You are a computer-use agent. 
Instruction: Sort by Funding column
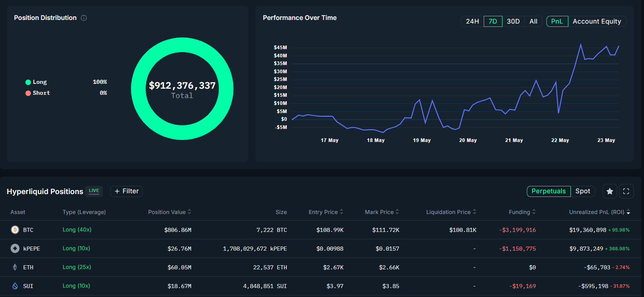click(x=522, y=212)
